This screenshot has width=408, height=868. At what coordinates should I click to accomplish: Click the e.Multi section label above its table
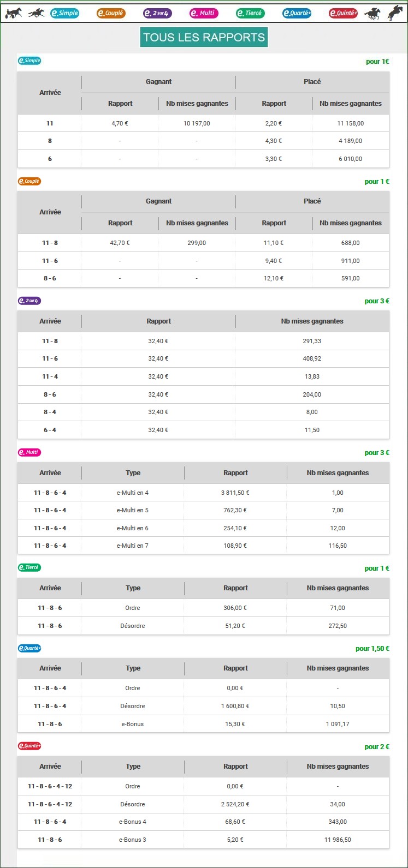point(29,452)
